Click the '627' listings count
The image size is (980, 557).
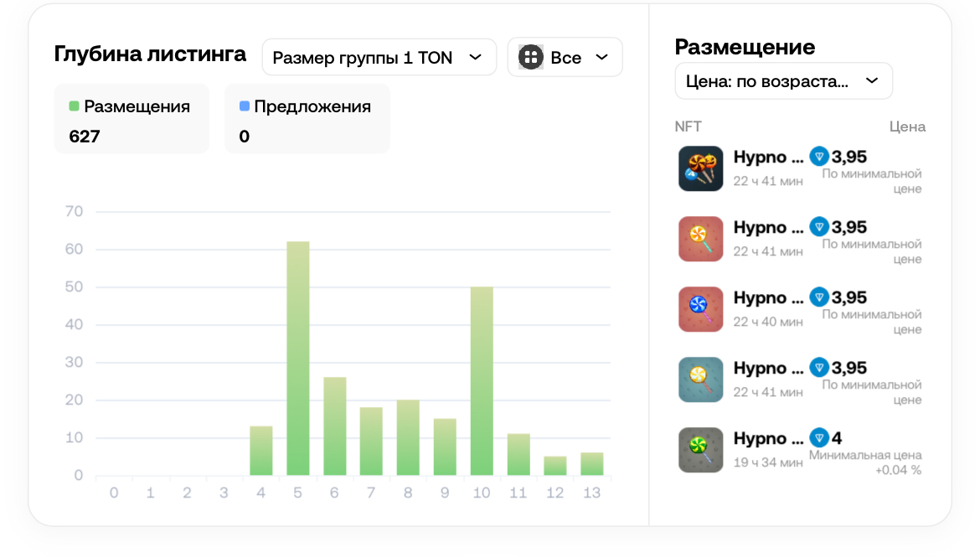point(85,137)
